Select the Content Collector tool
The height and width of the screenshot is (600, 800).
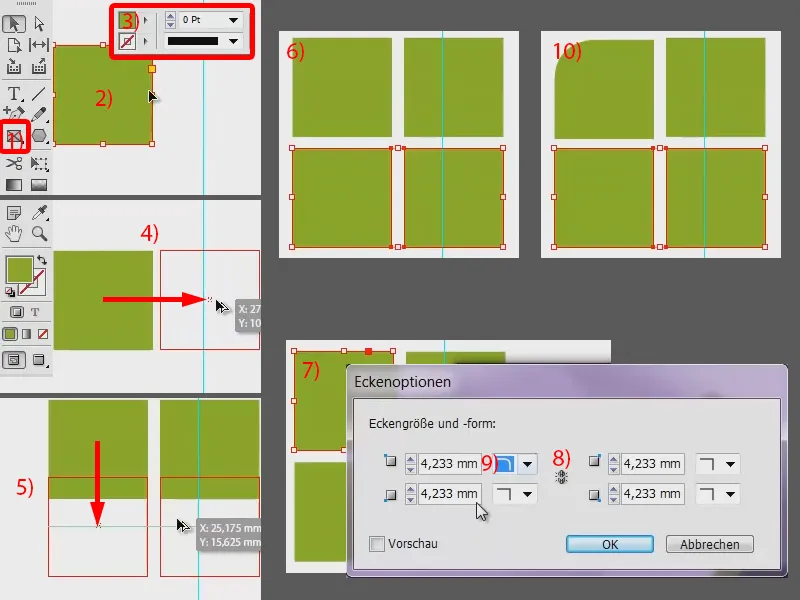14,67
